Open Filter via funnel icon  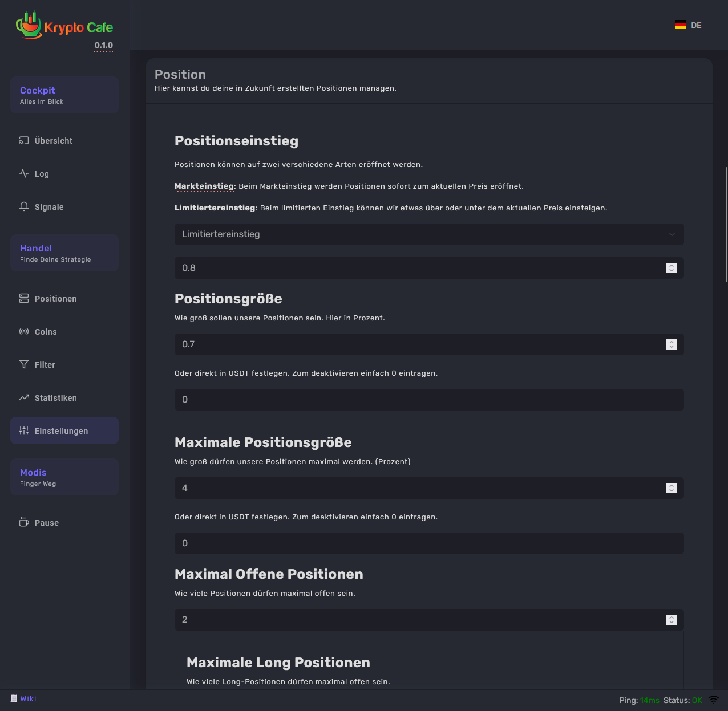[x=24, y=364]
